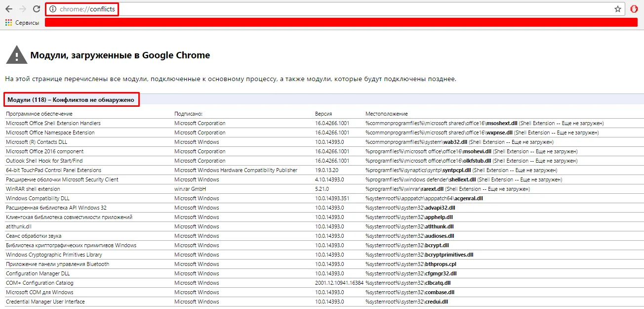
Task: Select Расширение оболочки Microsoft Security Client
Action: pyautogui.click(x=62, y=179)
